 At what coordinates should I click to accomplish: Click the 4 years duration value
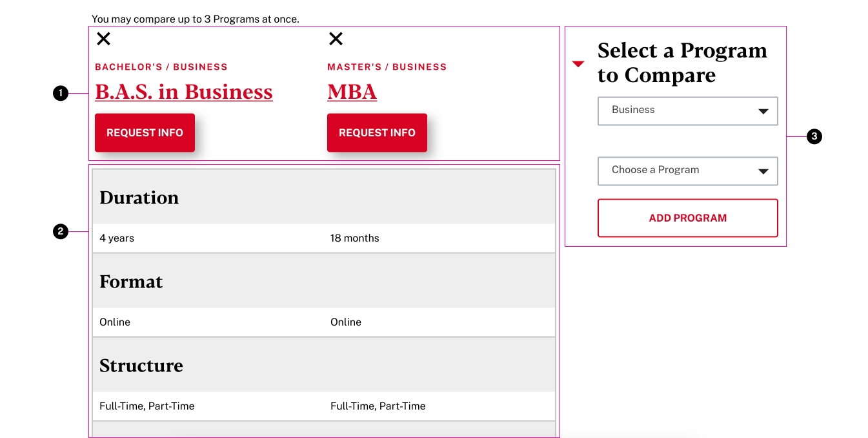117,238
